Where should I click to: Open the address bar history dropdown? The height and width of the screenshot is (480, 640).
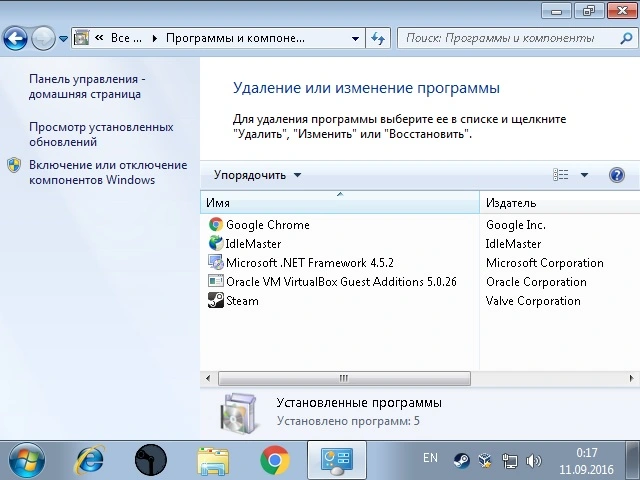click(355, 38)
